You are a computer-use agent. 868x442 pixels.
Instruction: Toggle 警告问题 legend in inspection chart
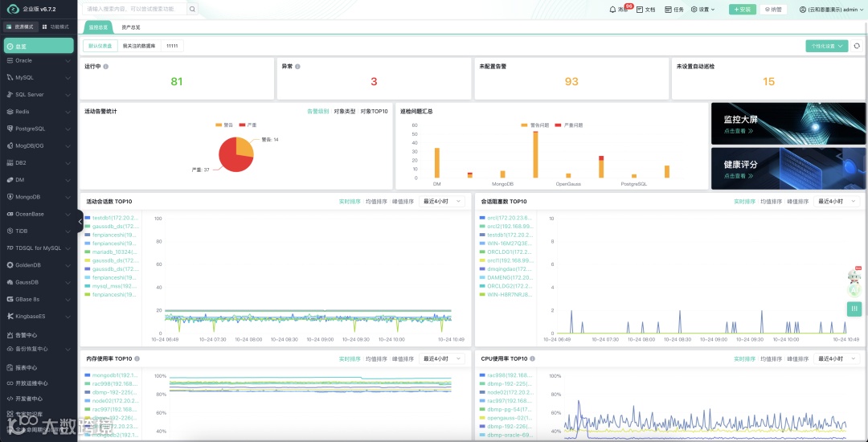[x=534, y=125]
